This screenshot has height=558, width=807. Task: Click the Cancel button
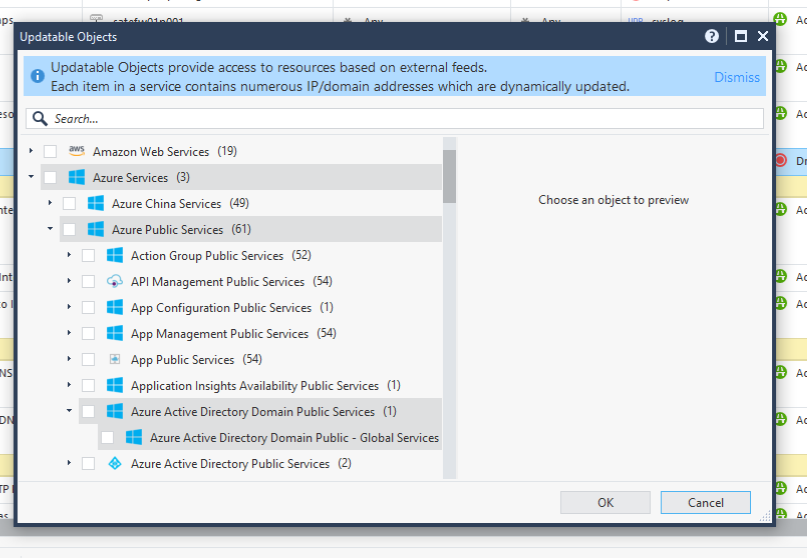tap(706, 502)
